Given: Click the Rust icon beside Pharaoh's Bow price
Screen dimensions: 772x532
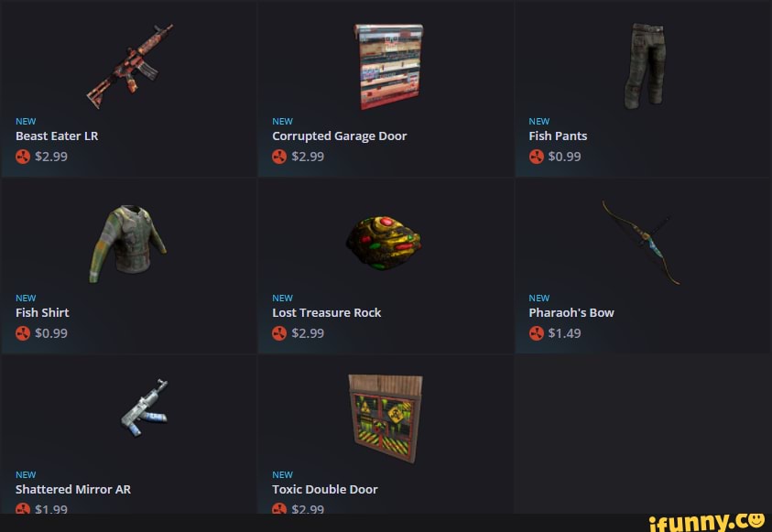Looking at the screenshot, I should click(x=536, y=333).
